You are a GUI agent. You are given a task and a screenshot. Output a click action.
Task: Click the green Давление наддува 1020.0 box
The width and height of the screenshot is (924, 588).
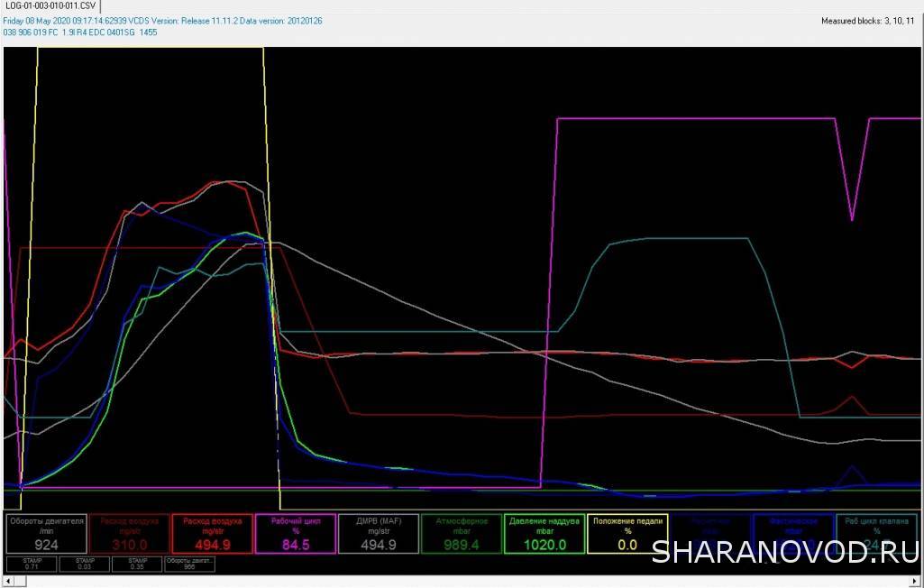coord(544,533)
